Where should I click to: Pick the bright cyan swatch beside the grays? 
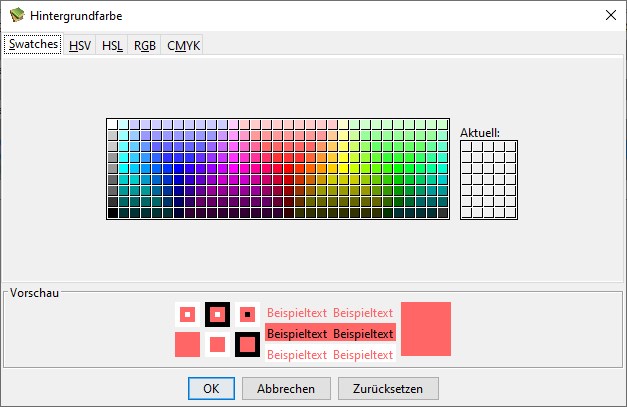coord(124,169)
